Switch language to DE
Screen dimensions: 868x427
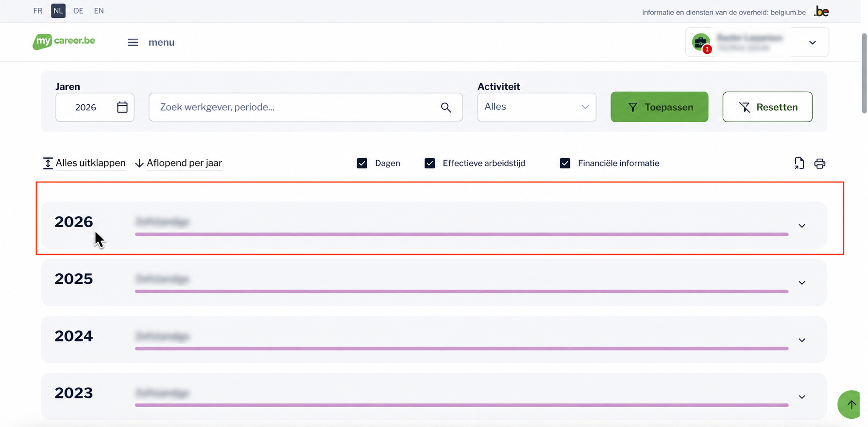[x=79, y=11]
